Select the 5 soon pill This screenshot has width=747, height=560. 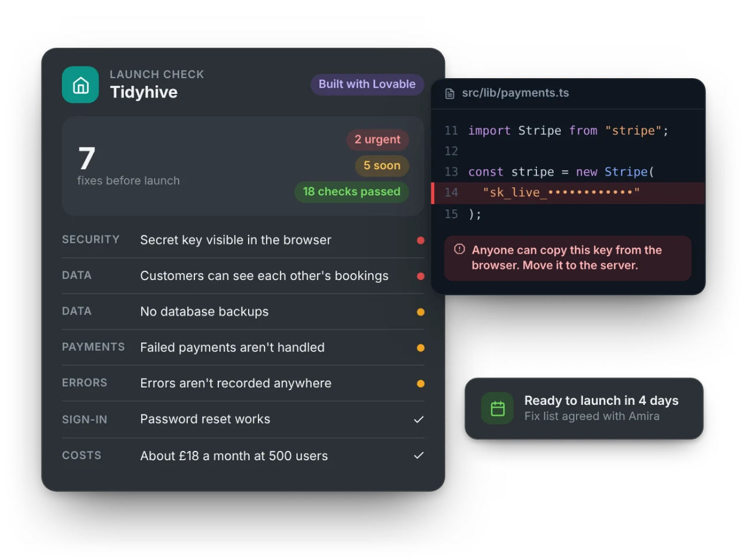382,166
